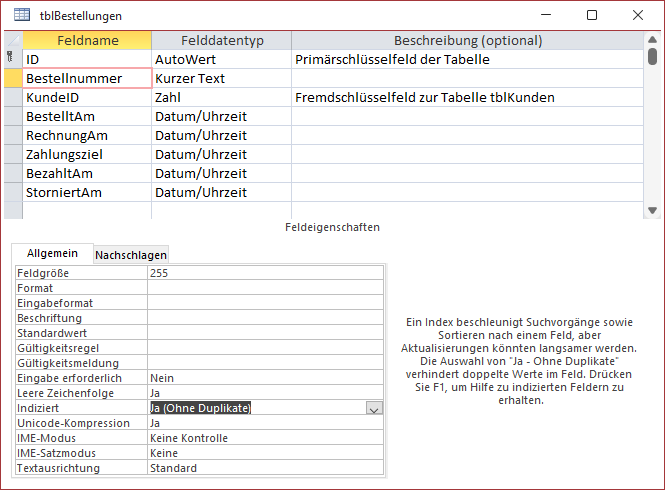Select the primary key icon beside ID row
The height and width of the screenshot is (490, 665).
point(10,56)
